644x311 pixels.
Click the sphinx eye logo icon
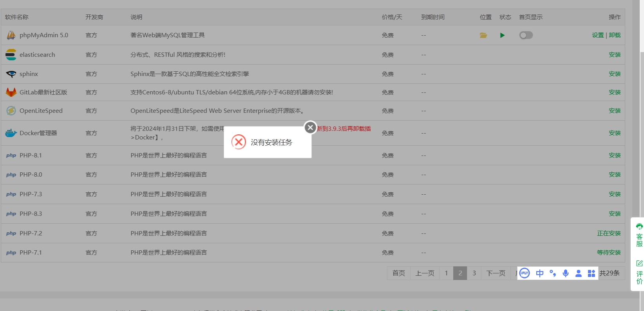pos(11,74)
